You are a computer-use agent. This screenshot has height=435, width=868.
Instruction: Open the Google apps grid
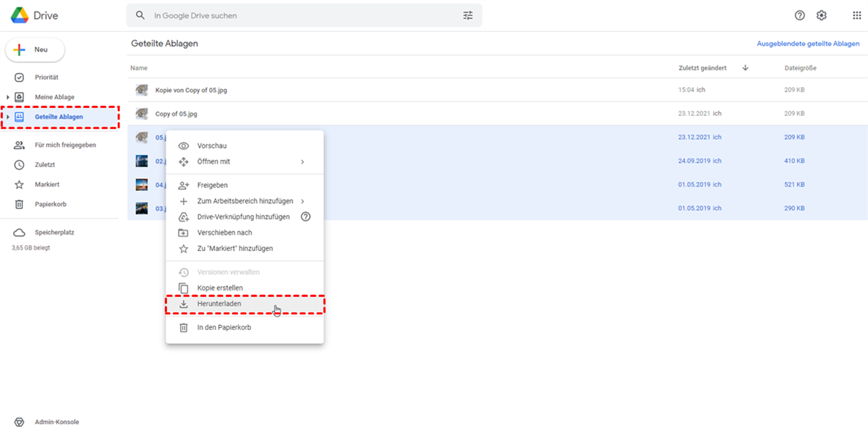pos(857,15)
